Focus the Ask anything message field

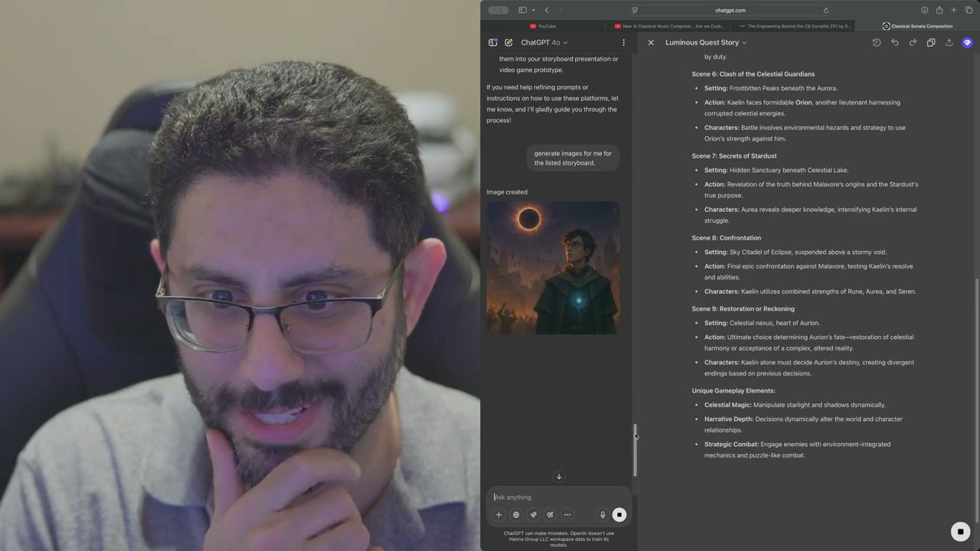point(559,497)
